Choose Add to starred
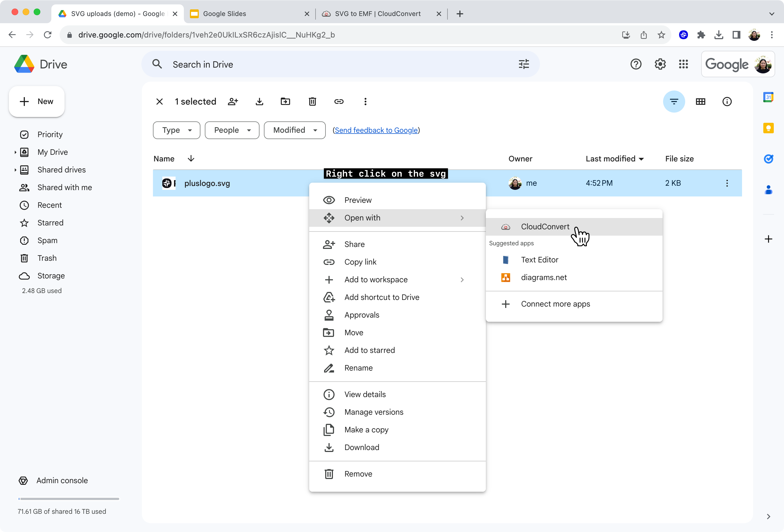This screenshot has height=532, width=784. pos(397,350)
